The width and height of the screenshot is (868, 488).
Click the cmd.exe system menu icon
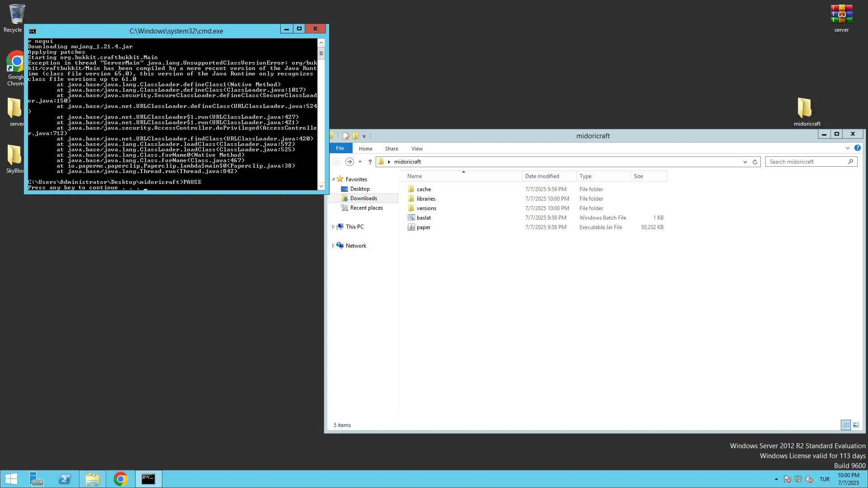(33, 31)
